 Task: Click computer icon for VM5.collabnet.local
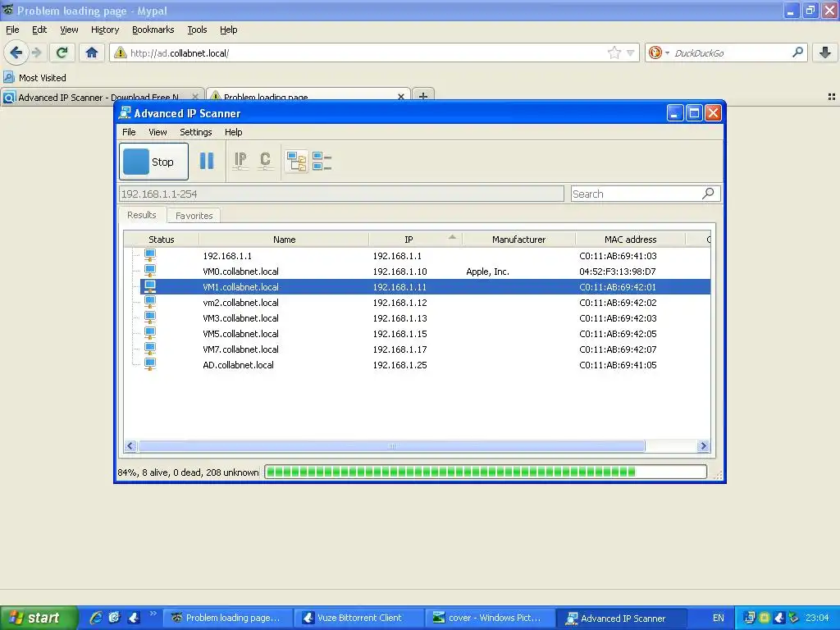[x=150, y=333]
